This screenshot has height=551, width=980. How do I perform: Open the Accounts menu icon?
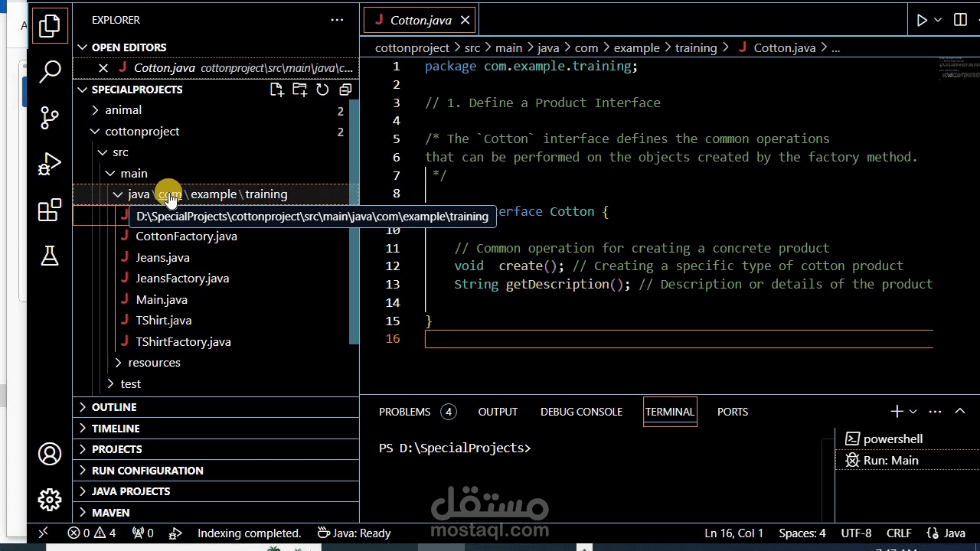pos(50,454)
